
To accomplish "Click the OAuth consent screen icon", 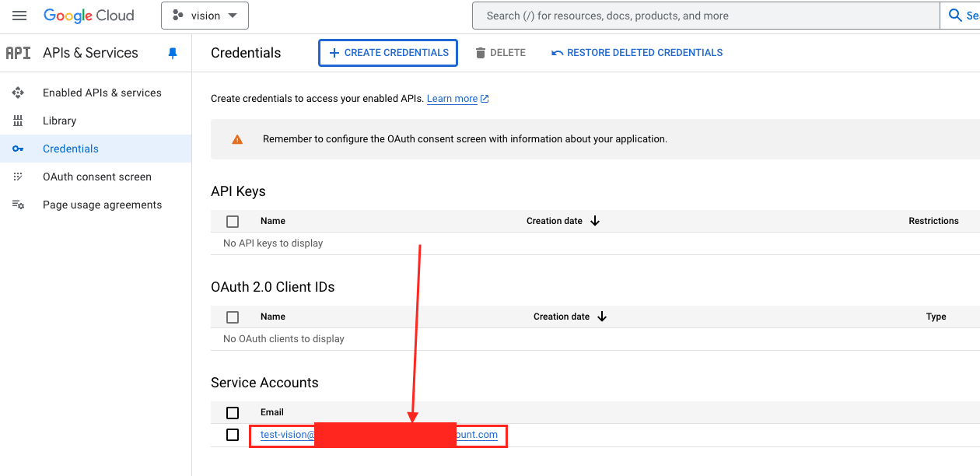I will tap(18, 177).
